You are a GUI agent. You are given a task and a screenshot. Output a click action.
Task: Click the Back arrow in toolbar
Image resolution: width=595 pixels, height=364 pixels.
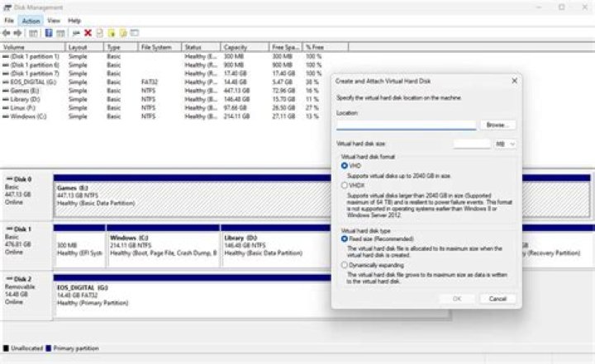tap(7, 33)
